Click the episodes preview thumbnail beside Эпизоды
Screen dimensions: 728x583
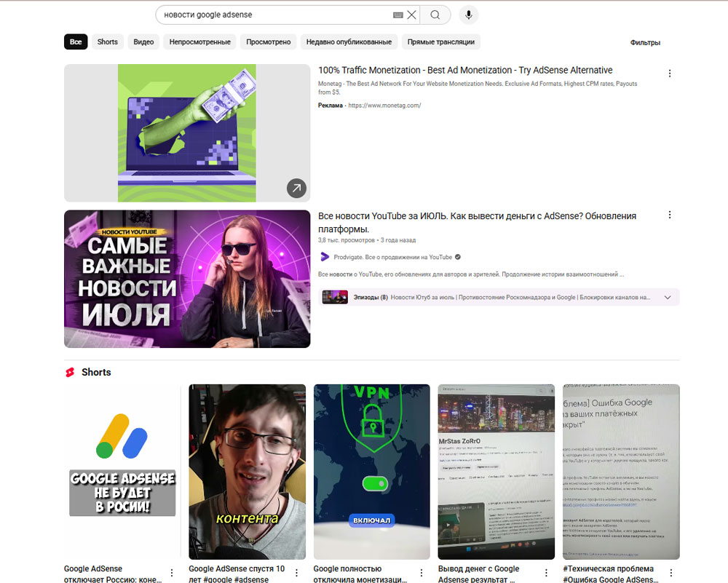(335, 297)
